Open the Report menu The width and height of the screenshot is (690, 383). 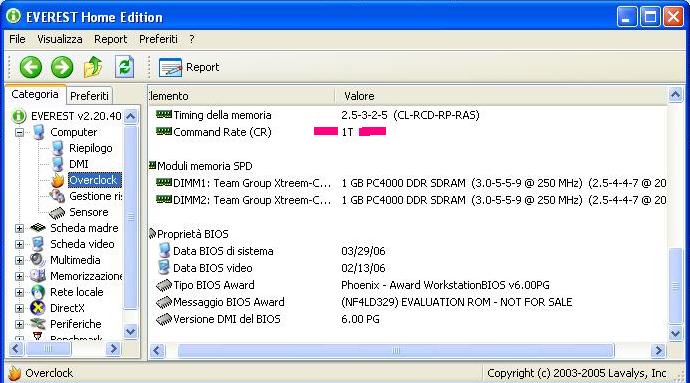coord(110,39)
